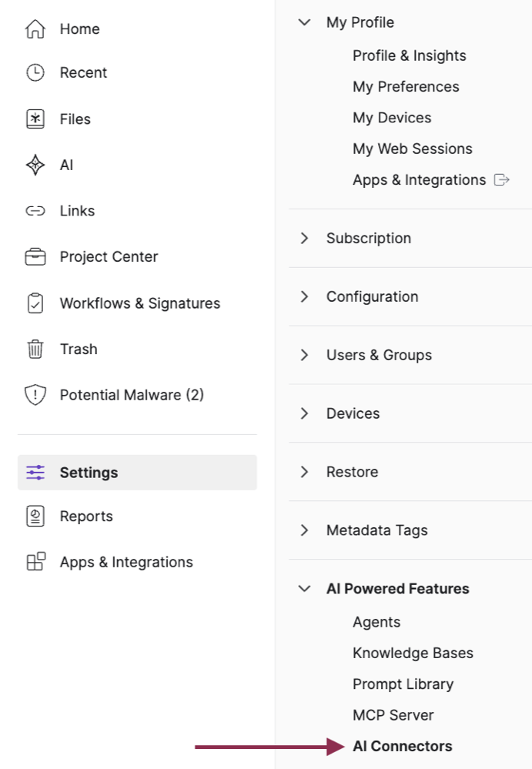Image resolution: width=532 pixels, height=769 pixels.
Task: Click the Subscription heading
Action: coord(369,239)
